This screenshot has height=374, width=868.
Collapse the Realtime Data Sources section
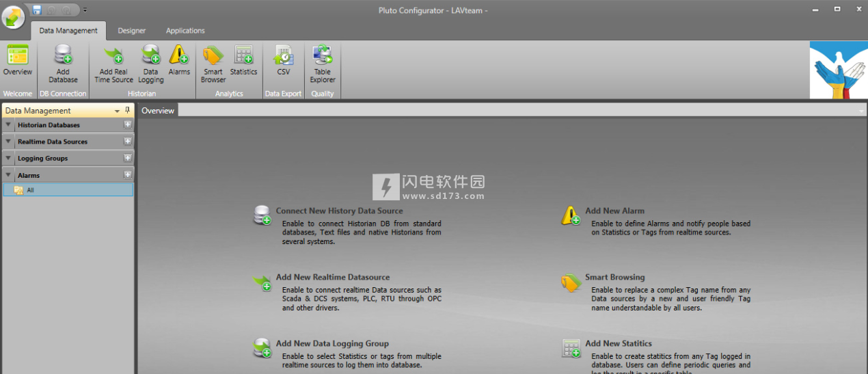pos(8,142)
